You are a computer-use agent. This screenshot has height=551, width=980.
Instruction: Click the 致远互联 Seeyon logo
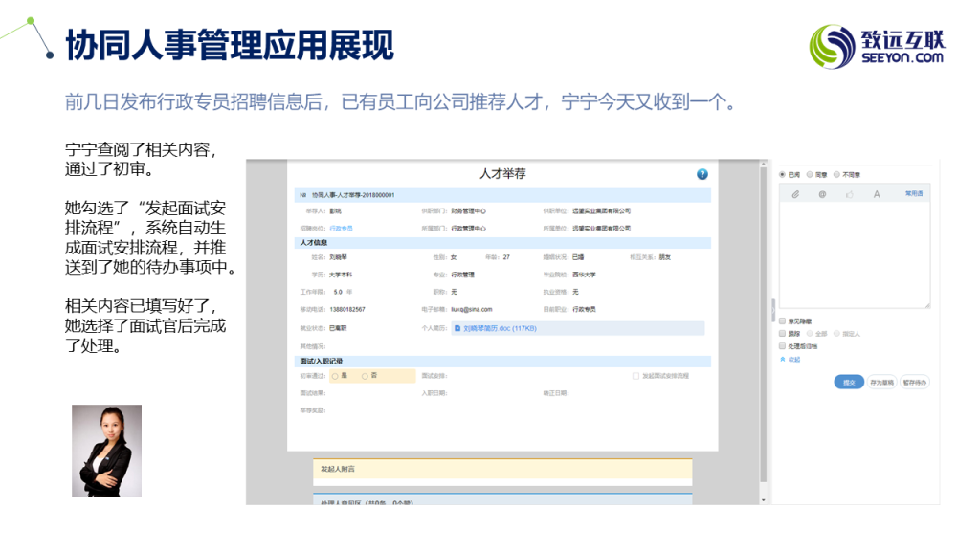(x=877, y=47)
